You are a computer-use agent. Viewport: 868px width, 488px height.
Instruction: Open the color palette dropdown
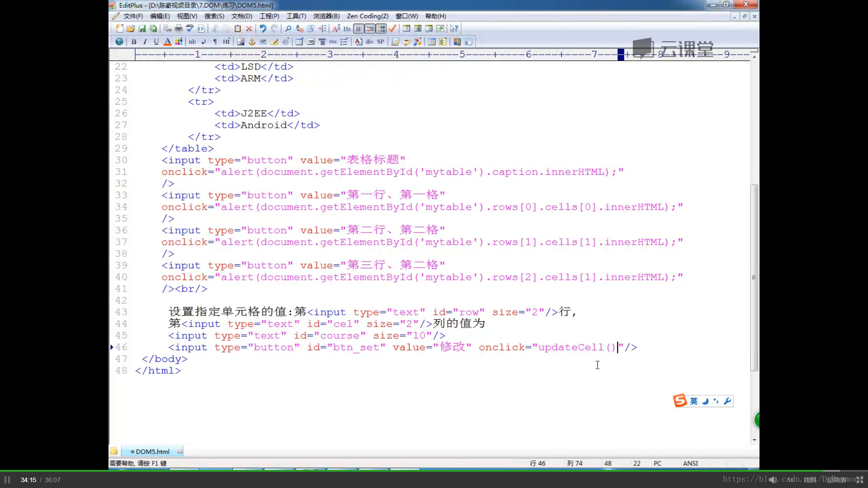pyautogui.click(x=179, y=42)
